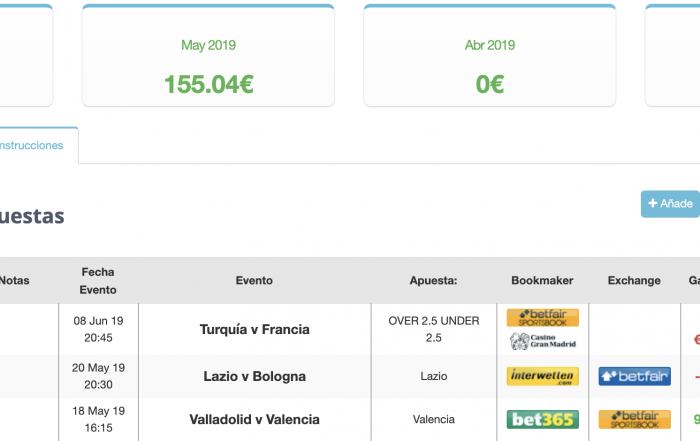Image resolution: width=700 pixels, height=441 pixels.
Task: Click the Apuesta column header
Action: pyautogui.click(x=433, y=280)
